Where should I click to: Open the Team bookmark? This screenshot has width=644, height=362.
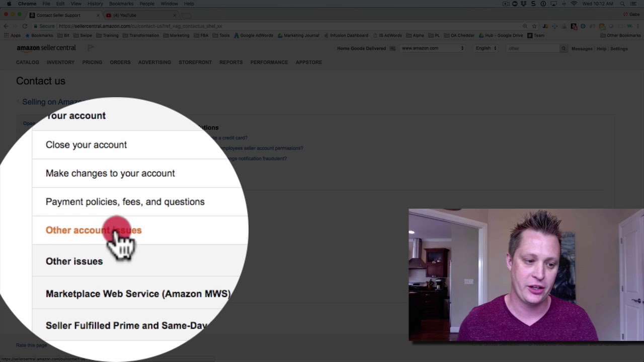[x=536, y=36]
